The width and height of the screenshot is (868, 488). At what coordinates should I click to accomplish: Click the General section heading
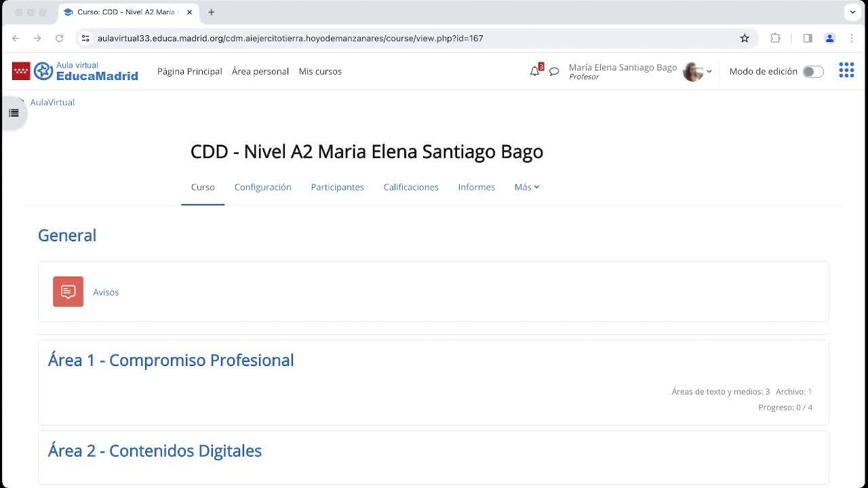[x=67, y=235]
